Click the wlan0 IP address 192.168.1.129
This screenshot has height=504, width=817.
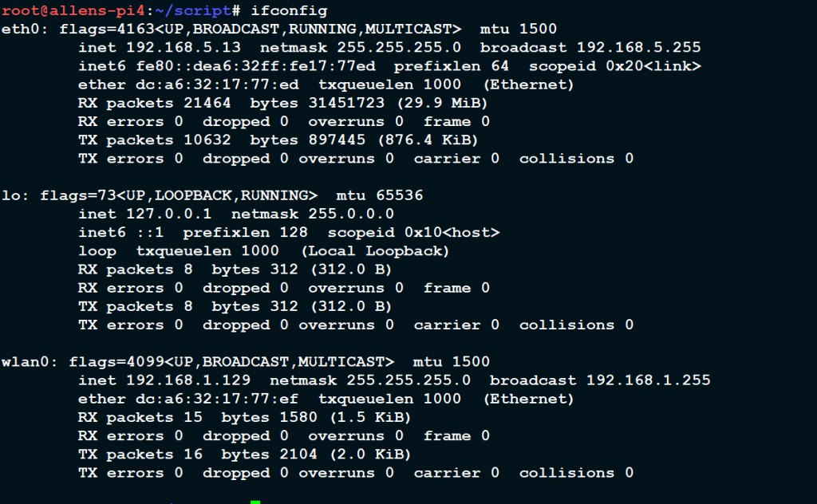pyautogui.click(x=188, y=380)
